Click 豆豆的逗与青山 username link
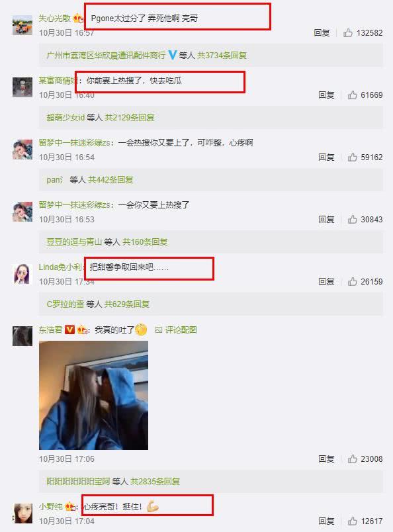Viewport: 393px width, 532px height. (x=74, y=242)
